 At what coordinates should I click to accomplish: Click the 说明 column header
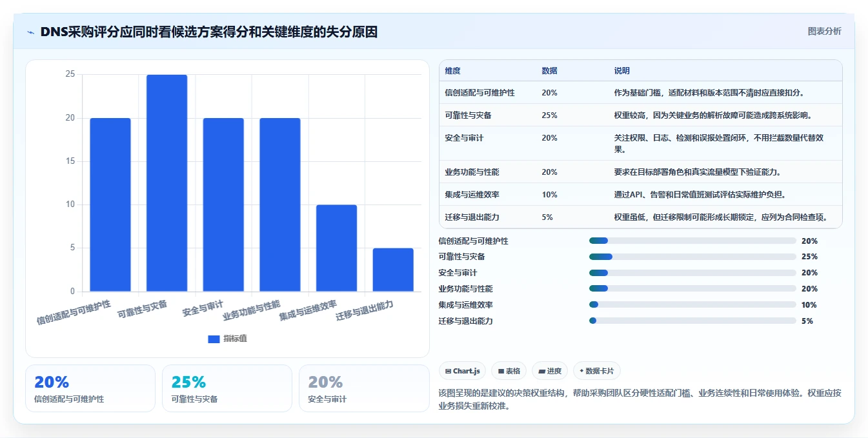pos(622,71)
